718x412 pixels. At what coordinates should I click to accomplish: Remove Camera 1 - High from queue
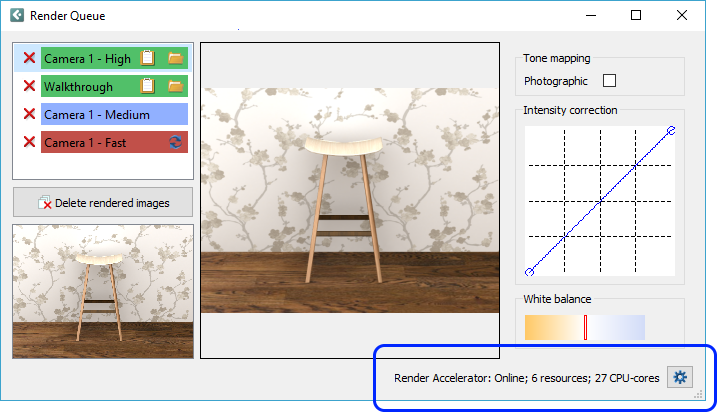[29, 58]
